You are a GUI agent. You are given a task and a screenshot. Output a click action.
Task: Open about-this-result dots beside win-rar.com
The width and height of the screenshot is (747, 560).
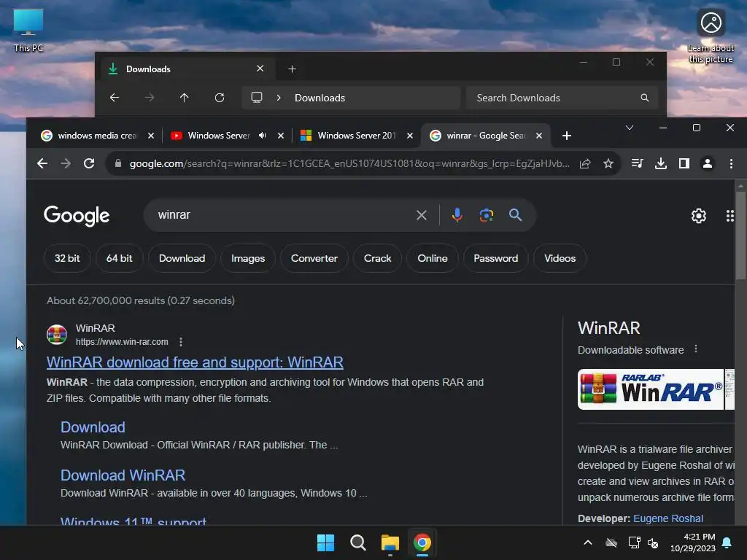(x=181, y=342)
